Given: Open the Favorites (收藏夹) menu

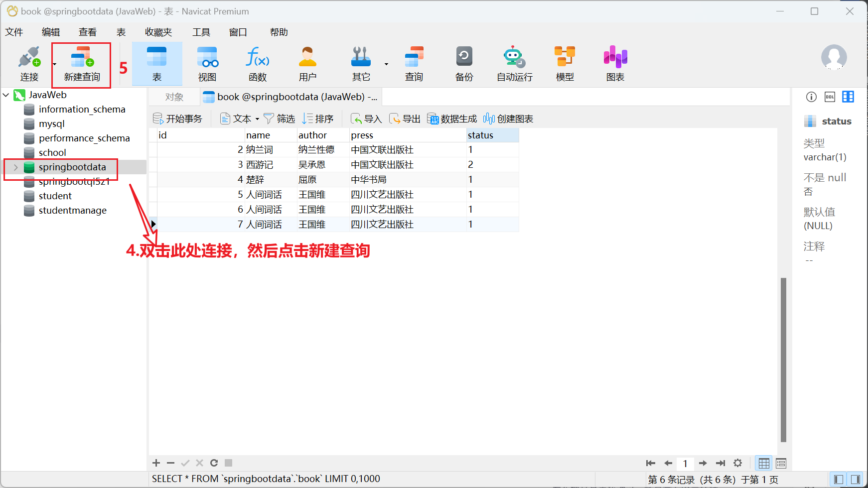Looking at the screenshot, I should (x=158, y=32).
